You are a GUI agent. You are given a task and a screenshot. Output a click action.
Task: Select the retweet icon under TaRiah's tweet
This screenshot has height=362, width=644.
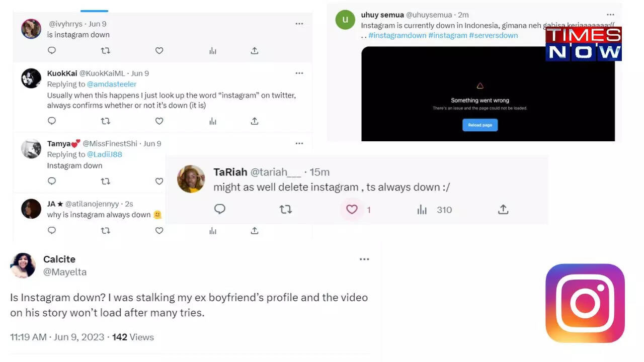click(286, 210)
